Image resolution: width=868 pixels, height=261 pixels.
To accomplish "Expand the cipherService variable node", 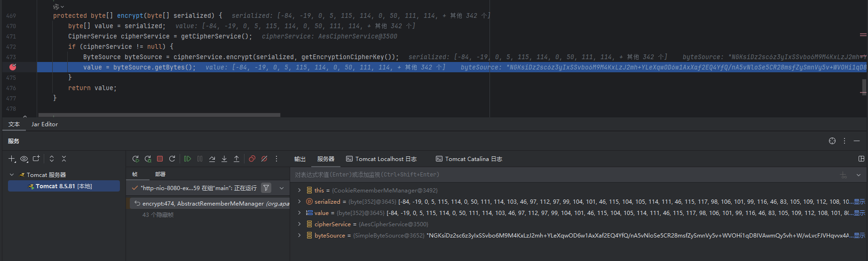I will (299, 224).
